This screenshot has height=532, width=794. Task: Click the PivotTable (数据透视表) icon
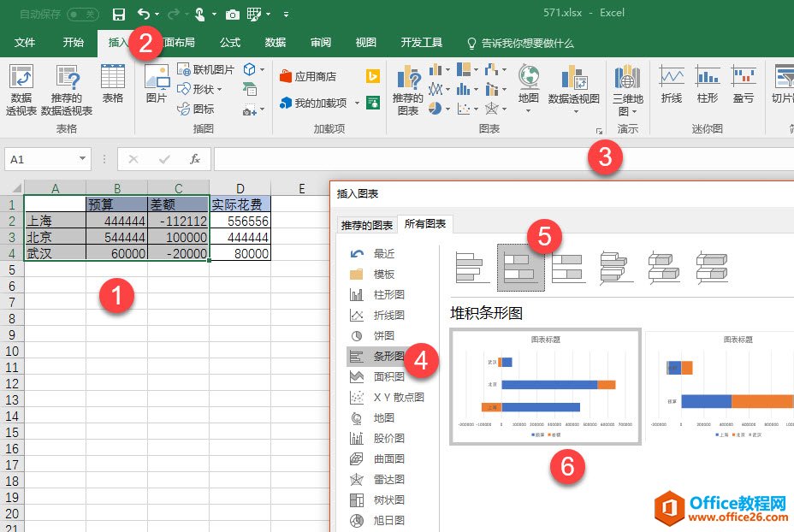click(x=21, y=90)
